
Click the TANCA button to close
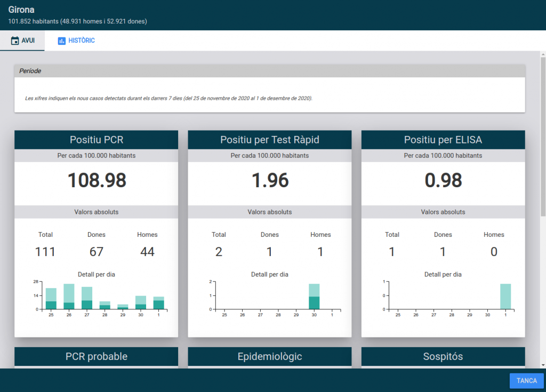point(526,380)
